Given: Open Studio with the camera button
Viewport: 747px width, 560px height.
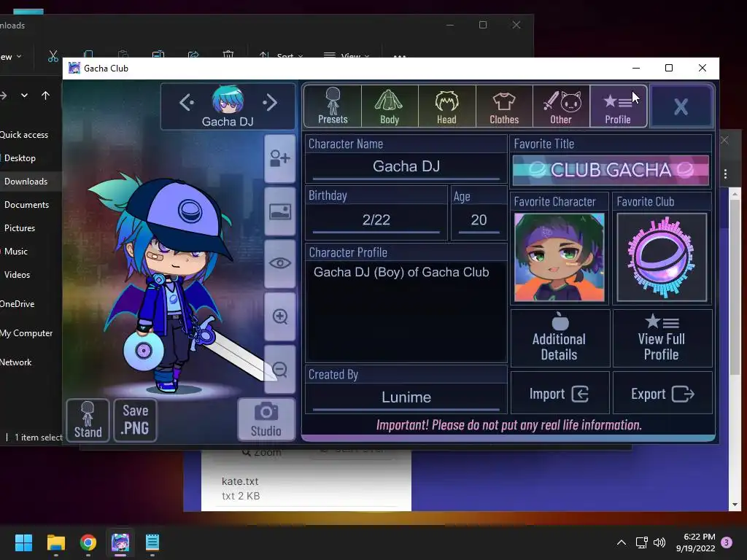Looking at the screenshot, I should pyautogui.click(x=266, y=419).
